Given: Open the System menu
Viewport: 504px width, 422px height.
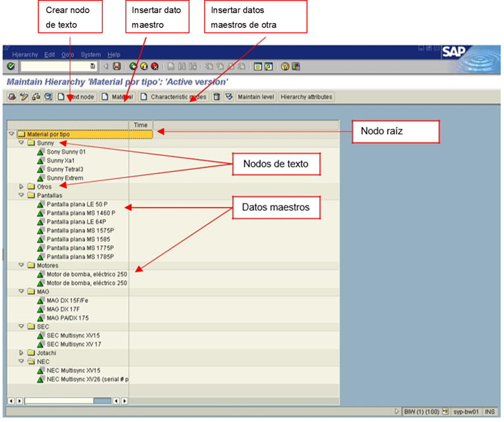Looking at the screenshot, I should point(91,55).
